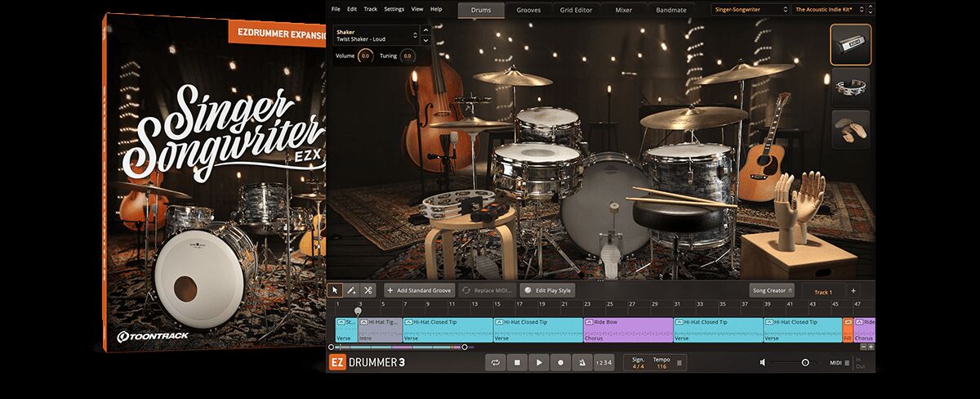980x399 pixels.
Task: Toggle the 1234 count-in
Action: coord(603,362)
